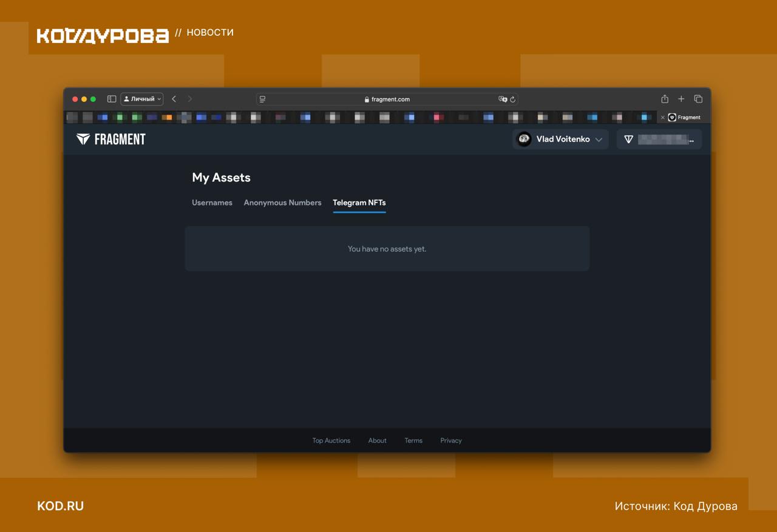Open the Terms footer link
The height and width of the screenshot is (532, 777).
[x=413, y=440]
